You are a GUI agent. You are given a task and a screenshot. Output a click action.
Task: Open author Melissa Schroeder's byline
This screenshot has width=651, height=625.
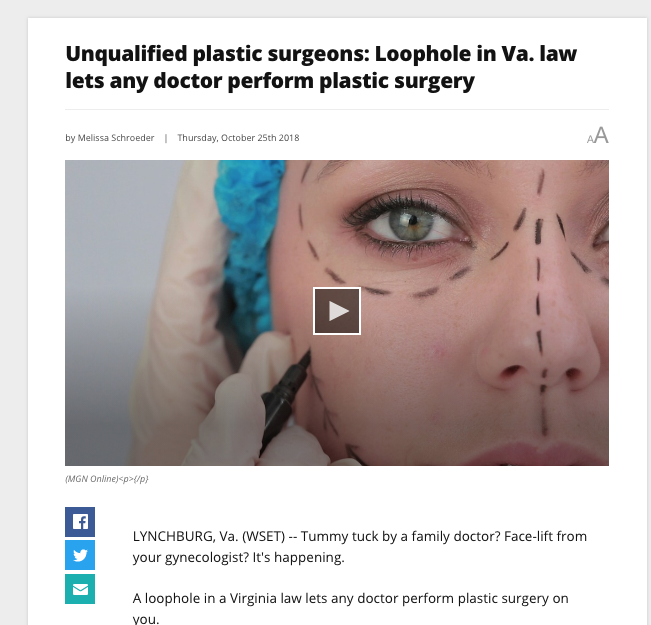click(x=116, y=138)
